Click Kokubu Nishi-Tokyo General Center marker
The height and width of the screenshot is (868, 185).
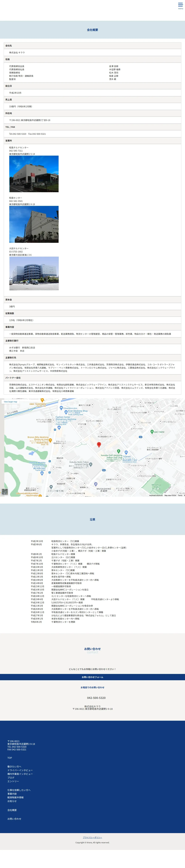pyautogui.click(x=90, y=464)
